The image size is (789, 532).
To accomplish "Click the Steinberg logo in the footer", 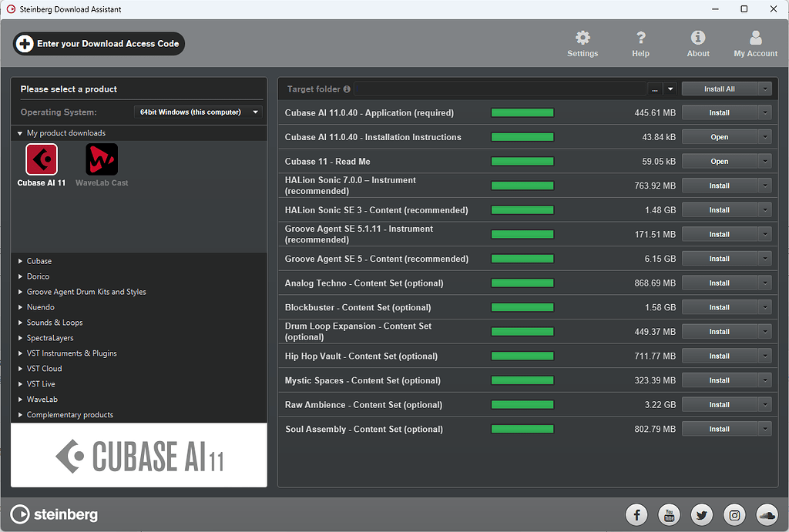I will pos(53,515).
